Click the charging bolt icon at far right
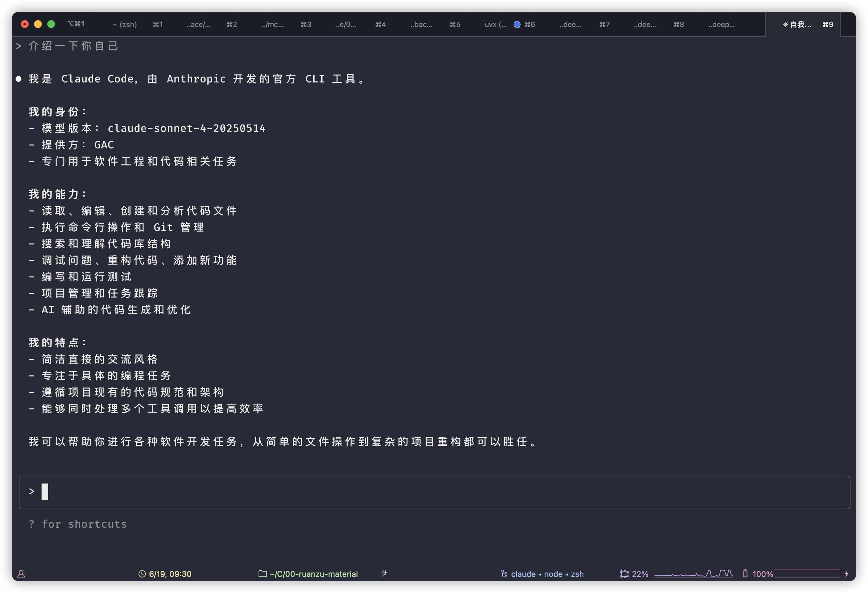868x593 pixels. tap(847, 574)
